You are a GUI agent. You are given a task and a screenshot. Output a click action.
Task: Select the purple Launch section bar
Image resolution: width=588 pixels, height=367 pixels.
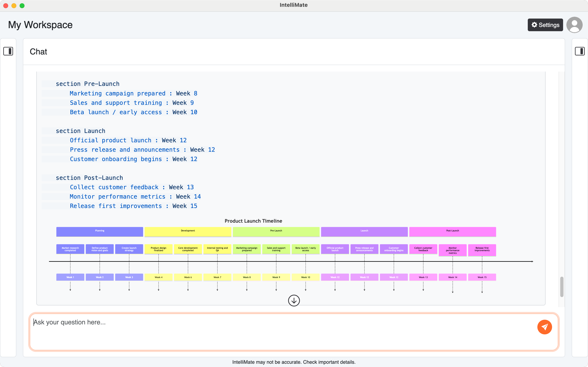pos(364,231)
